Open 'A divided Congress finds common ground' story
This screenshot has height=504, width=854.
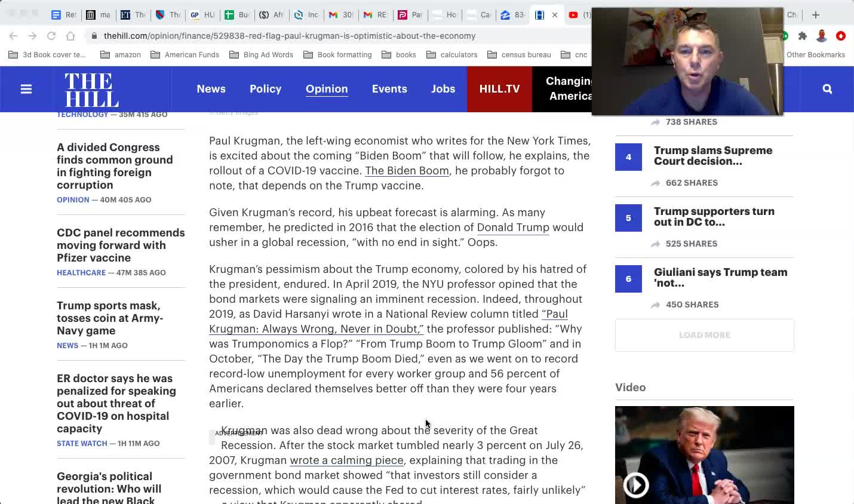tap(115, 166)
